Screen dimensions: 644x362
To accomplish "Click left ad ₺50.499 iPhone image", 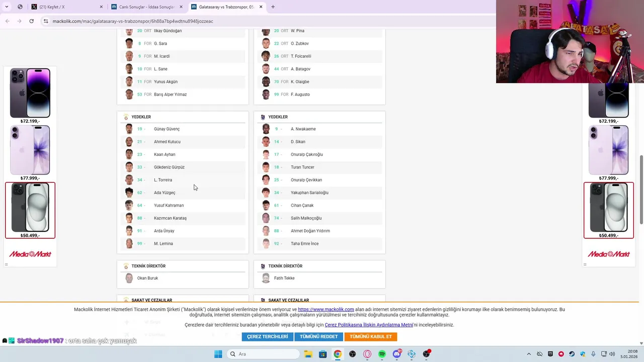I will click(x=30, y=207).
